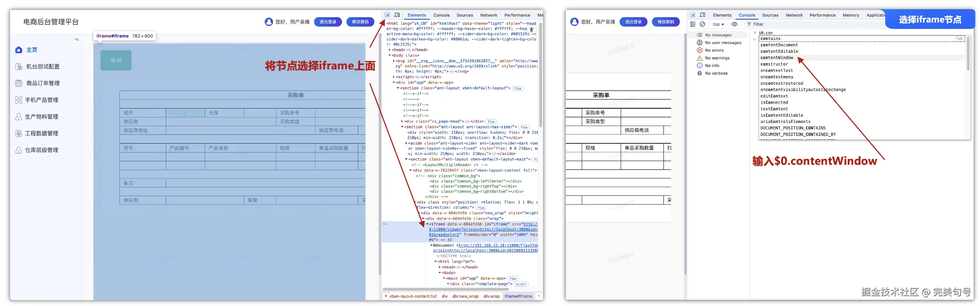The height and width of the screenshot is (306, 980).
Task: Collapse the sidebar with the fold icon
Action: pyautogui.click(x=77, y=39)
